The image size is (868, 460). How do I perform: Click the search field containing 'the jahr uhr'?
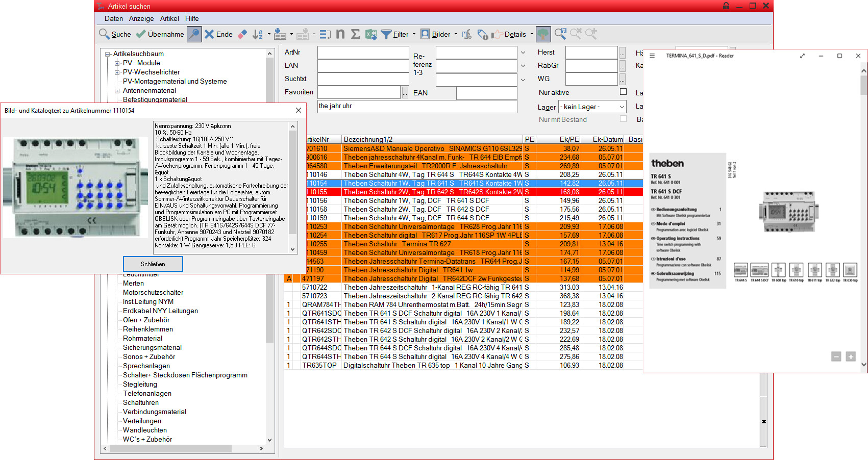(417, 106)
